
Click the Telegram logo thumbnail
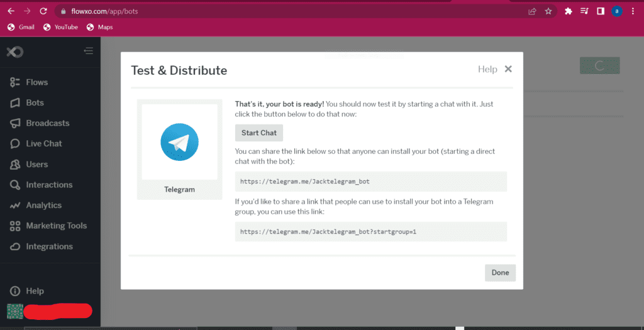(179, 142)
